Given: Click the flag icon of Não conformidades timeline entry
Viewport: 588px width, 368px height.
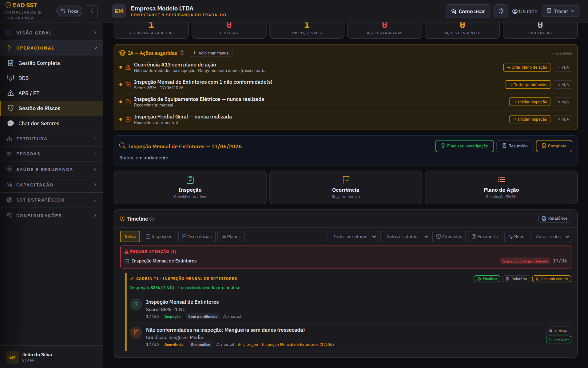Looking at the screenshot, I should pyautogui.click(x=136, y=333).
